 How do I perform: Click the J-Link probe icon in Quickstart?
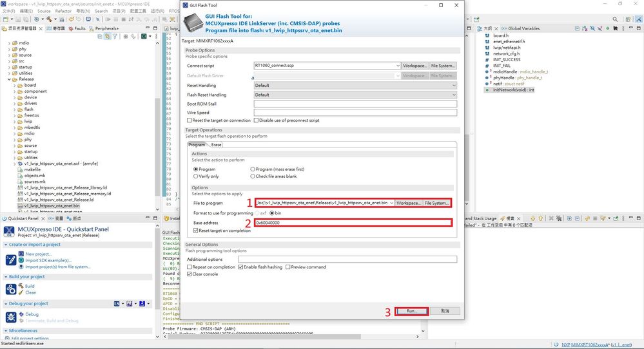[142, 303]
